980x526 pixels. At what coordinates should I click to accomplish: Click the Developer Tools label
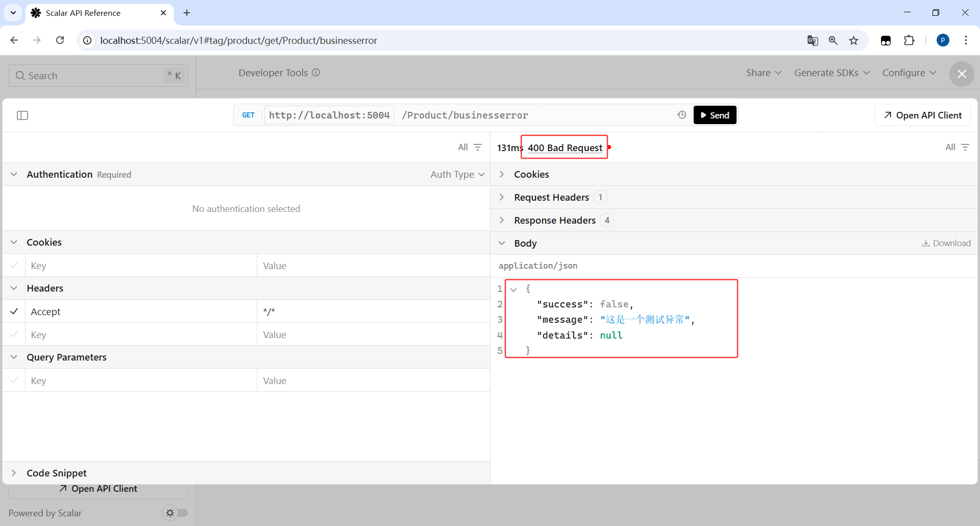click(273, 73)
